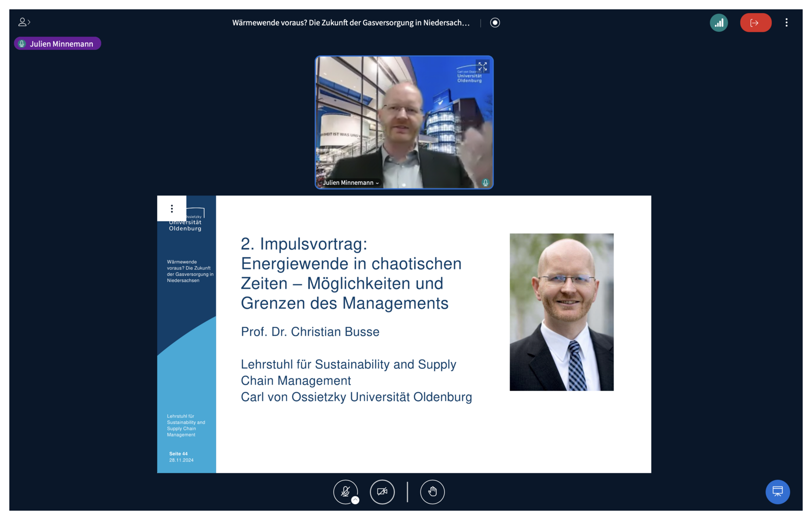This screenshot has width=812, height=520.
Task: Unmute the microphone
Action: point(345,492)
